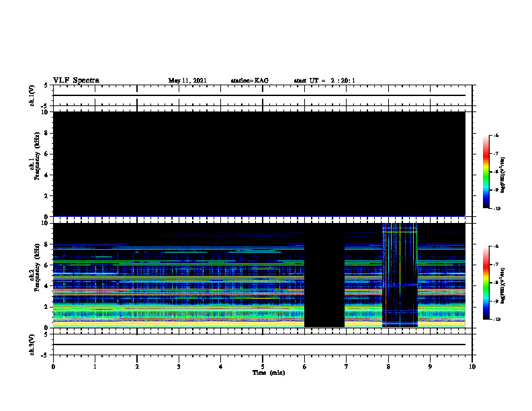
Task: Click the "9" tick on the time axis
Action: [430, 367]
